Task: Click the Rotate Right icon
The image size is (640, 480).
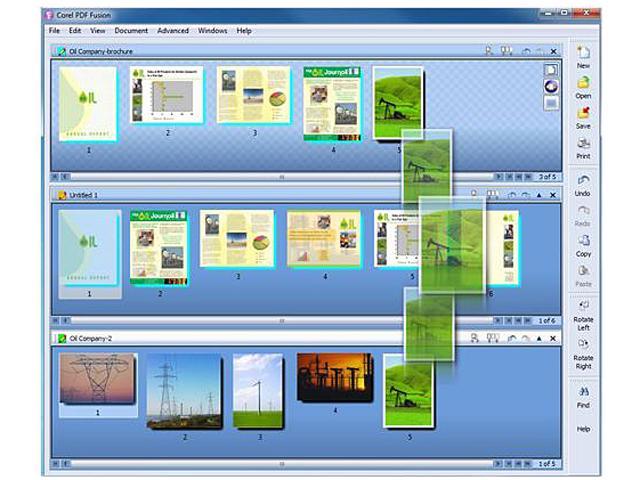Action: tap(583, 345)
